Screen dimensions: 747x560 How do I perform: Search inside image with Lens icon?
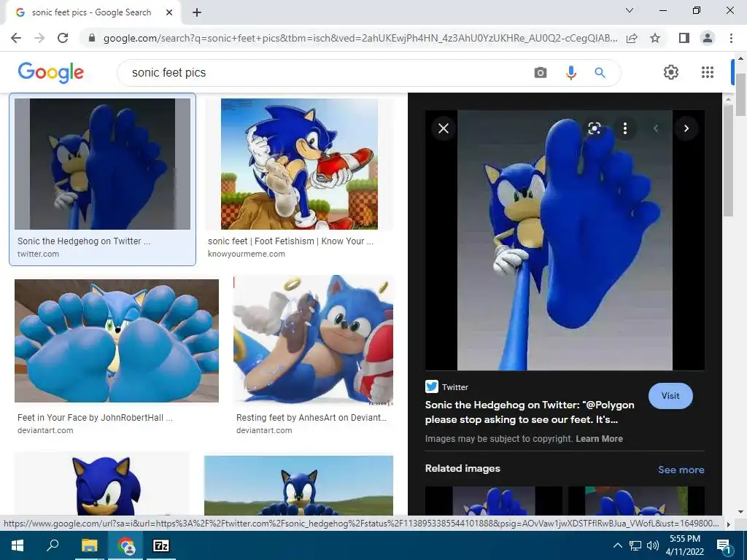594,128
